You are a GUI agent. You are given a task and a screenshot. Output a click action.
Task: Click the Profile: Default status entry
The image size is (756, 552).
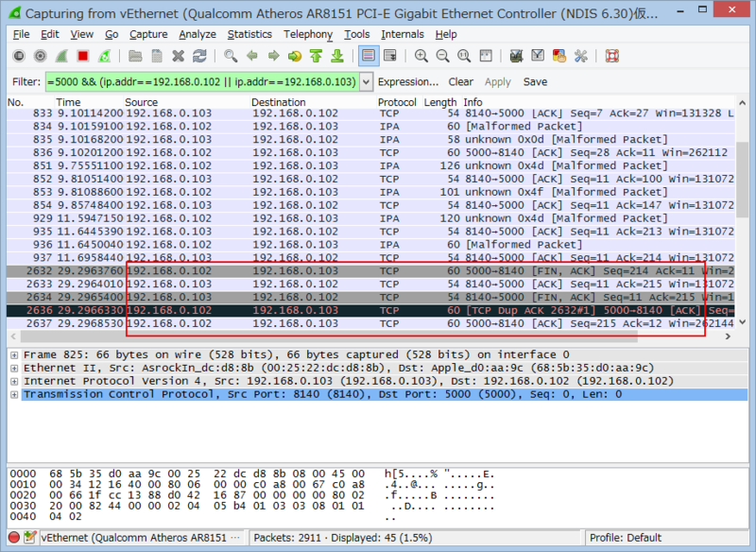[x=626, y=538]
